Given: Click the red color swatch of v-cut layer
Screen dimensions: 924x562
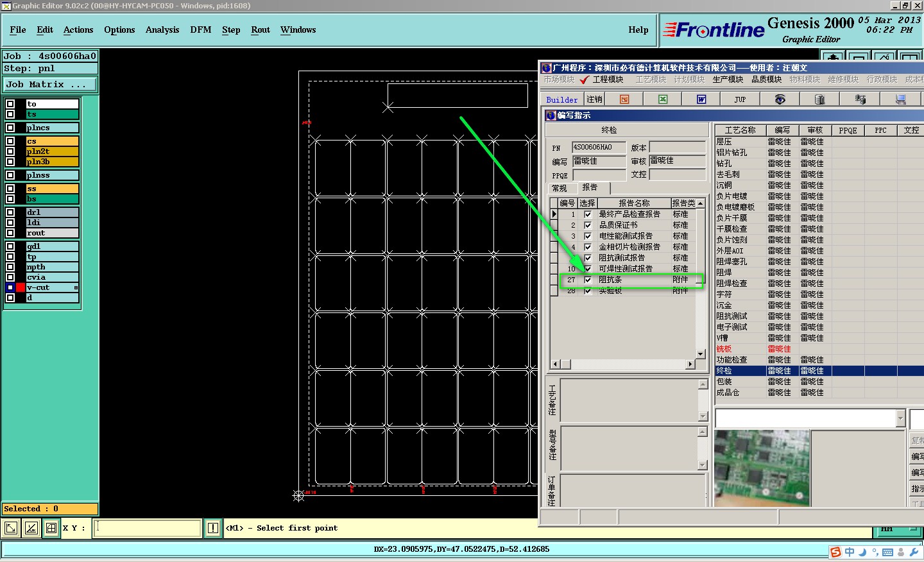Looking at the screenshot, I should click(x=21, y=287).
